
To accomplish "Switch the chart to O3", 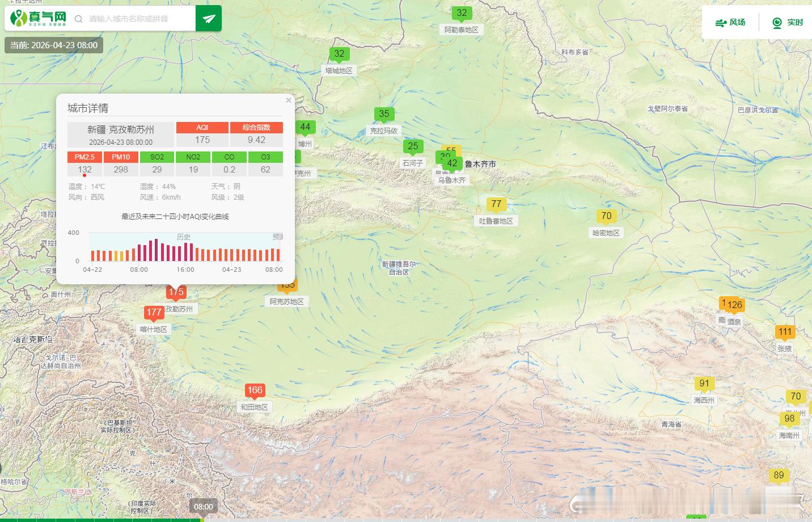I will (x=265, y=157).
